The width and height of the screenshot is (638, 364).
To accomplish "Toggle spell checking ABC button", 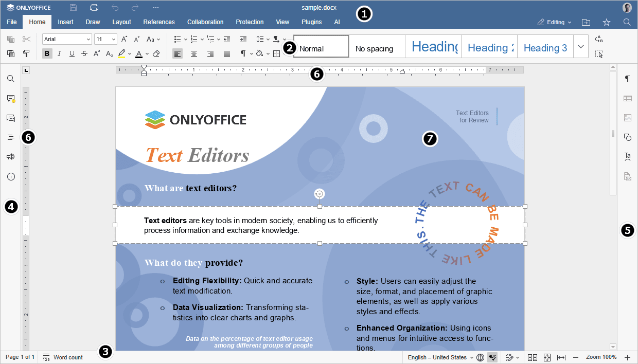I will (492, 357).
